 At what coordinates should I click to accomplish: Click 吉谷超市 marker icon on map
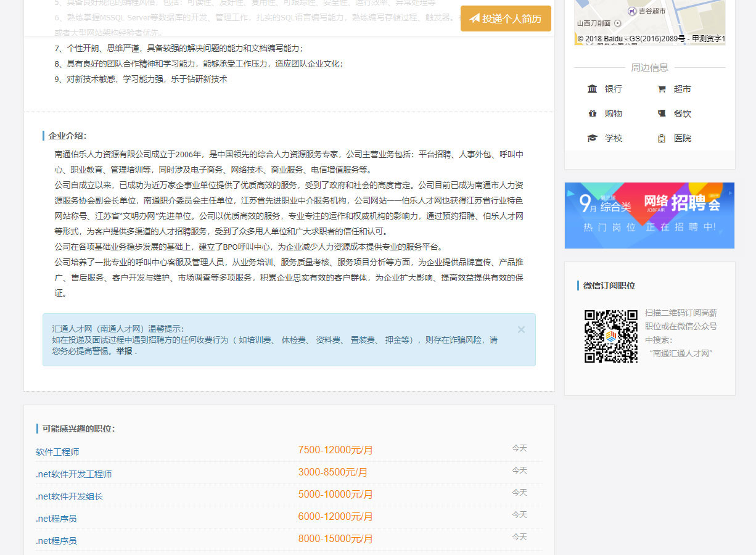631,11
